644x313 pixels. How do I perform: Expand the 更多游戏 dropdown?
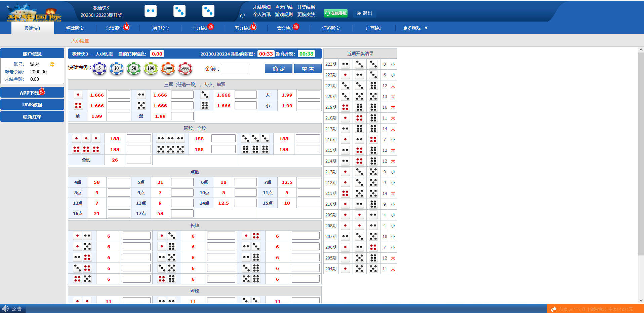click(x=415, y=28)
